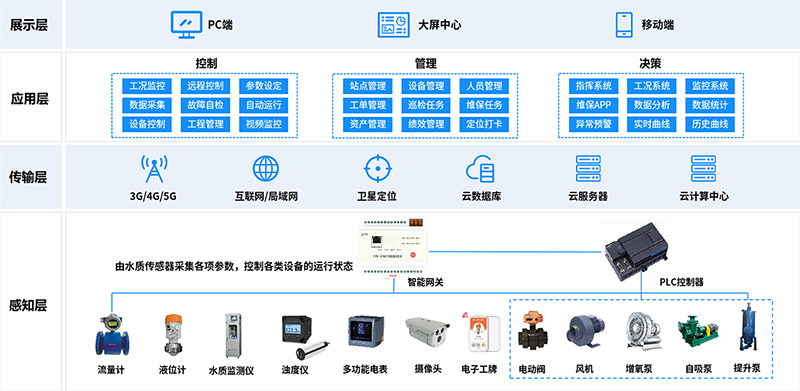Viewport: 800px width, 391px height.
Task: Select the 历史曲线 button
Action: pos(710,124)
